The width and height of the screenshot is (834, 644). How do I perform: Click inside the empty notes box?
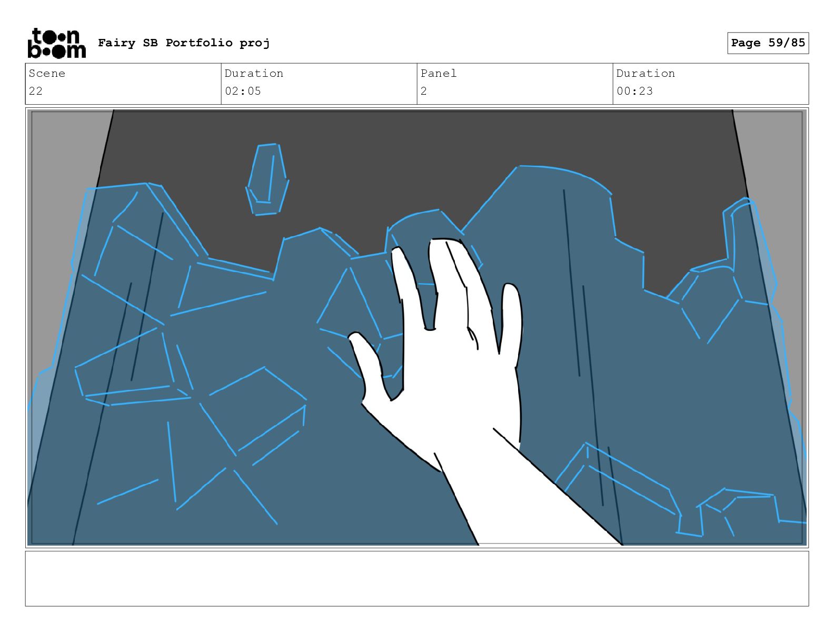[x=417, y=578]
